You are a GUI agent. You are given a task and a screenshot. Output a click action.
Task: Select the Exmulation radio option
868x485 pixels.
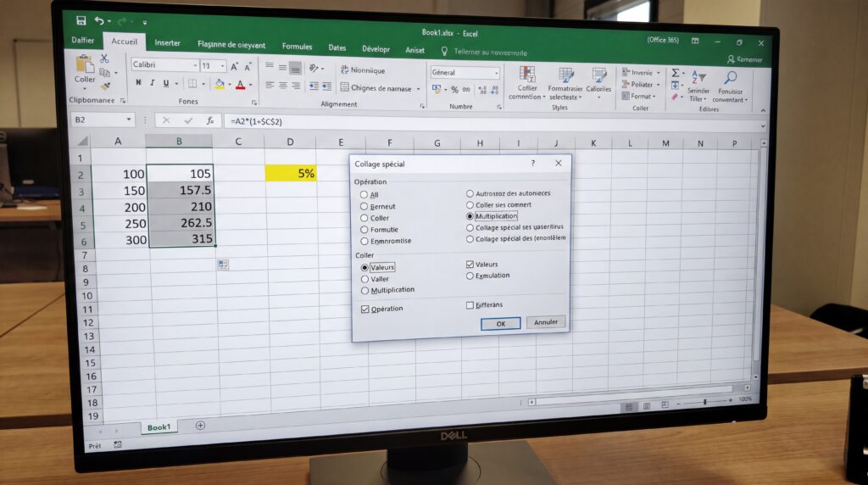coord(470,276)
